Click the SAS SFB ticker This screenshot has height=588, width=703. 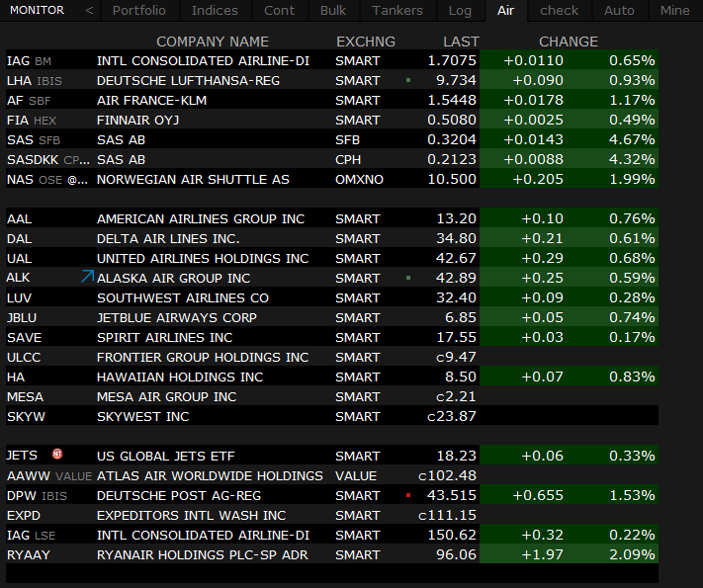pyautogui.click(x=34, y=139)
